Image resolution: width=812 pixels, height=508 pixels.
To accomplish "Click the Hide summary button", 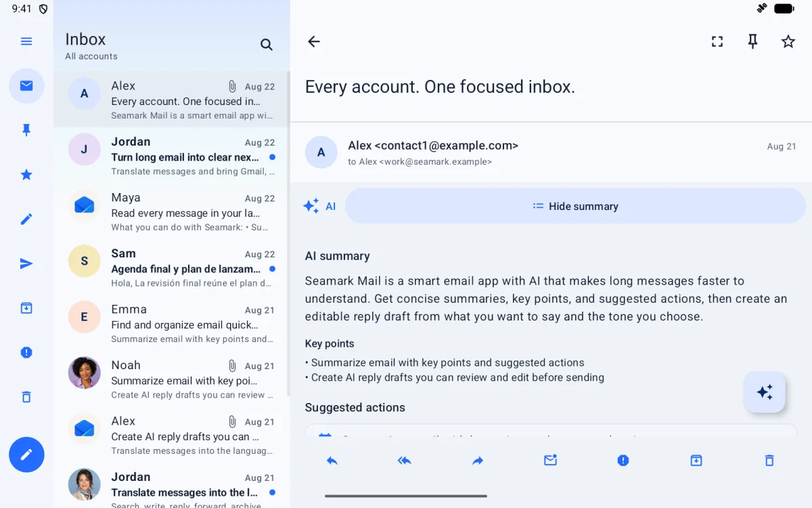I will (575, 206).
